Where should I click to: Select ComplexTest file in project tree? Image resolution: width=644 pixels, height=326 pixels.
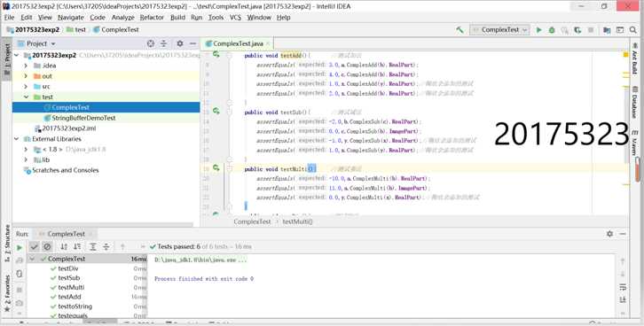106,107
